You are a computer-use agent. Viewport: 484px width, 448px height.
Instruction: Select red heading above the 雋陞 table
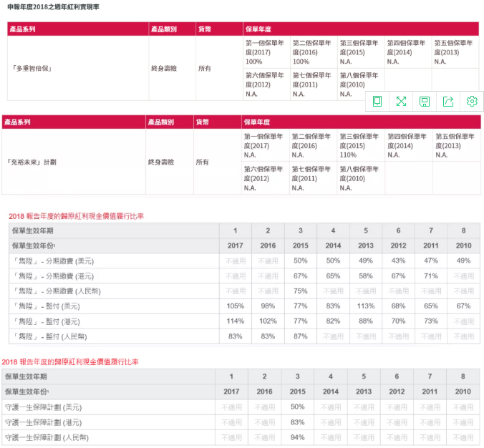[76, 216]
